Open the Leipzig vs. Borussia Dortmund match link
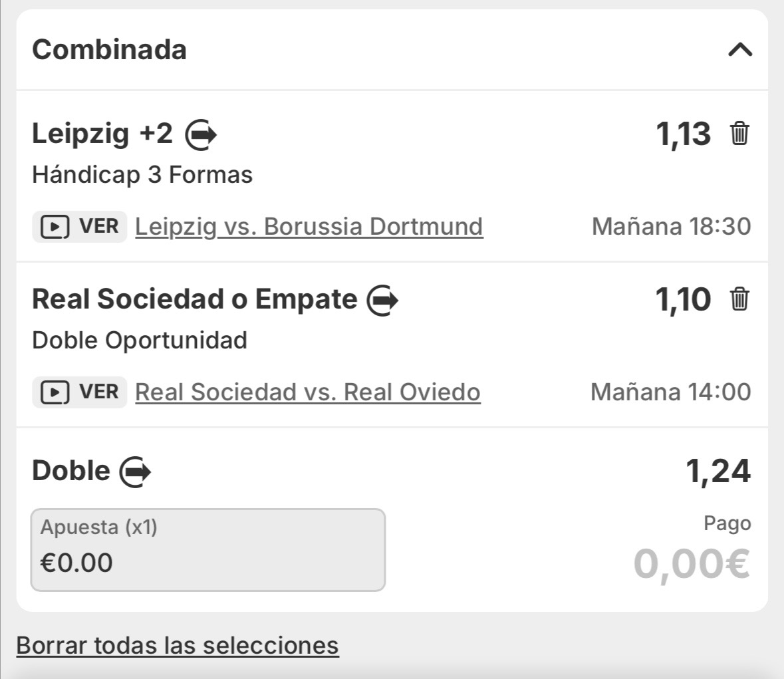784x679 pixels. (x=309, y=227)
